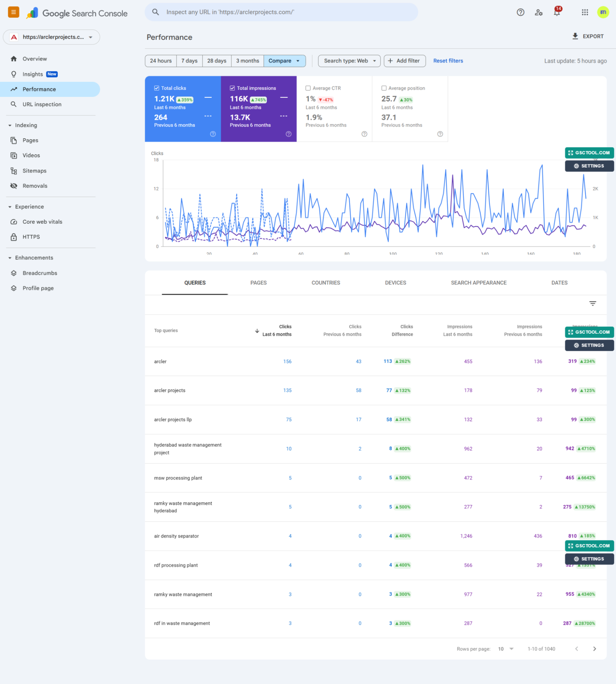The width and height of the screenshot is (616, 684).
Task: Open the rows per page selector
Action: tap(506, 649)
